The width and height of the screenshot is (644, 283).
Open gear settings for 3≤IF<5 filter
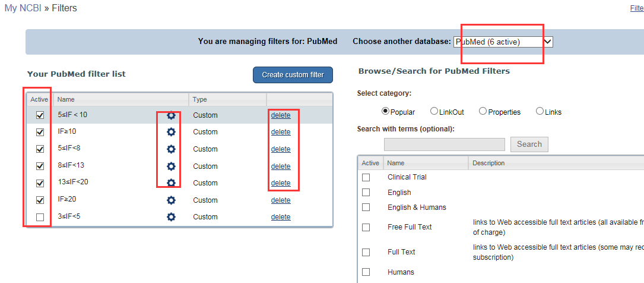pos(171,217)
